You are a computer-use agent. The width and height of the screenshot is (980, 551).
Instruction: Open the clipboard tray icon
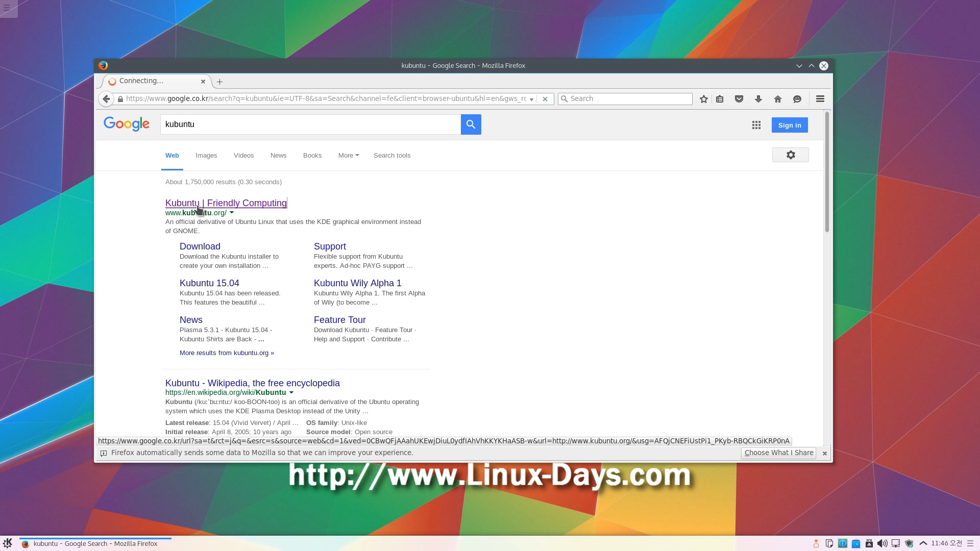[x=829, y=543]
